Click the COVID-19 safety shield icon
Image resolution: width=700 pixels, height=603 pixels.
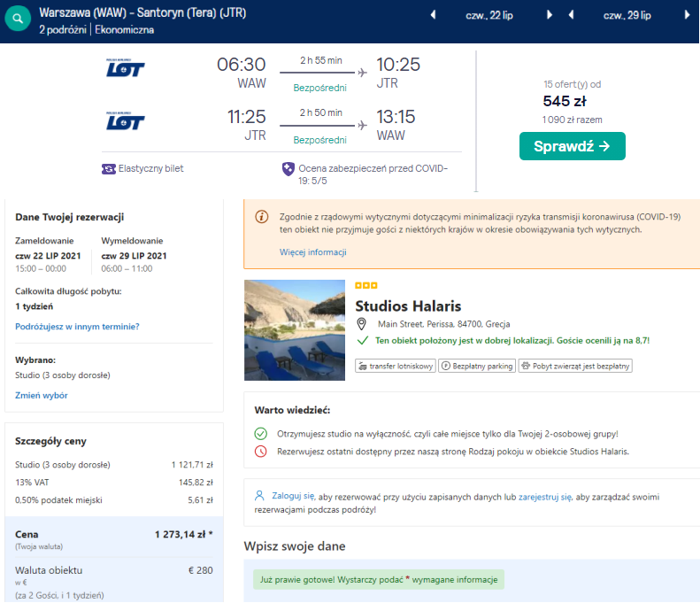[x=288, y=169]
